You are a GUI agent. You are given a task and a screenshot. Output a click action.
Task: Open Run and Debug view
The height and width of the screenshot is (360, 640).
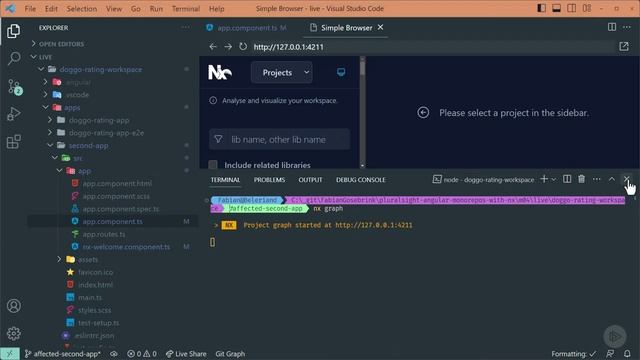click(x=13, y=114)
